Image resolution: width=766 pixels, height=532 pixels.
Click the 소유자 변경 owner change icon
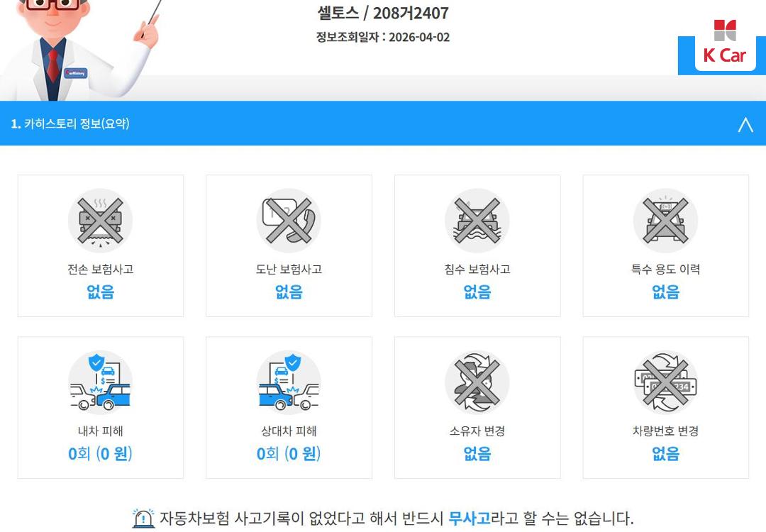[477, 382]
